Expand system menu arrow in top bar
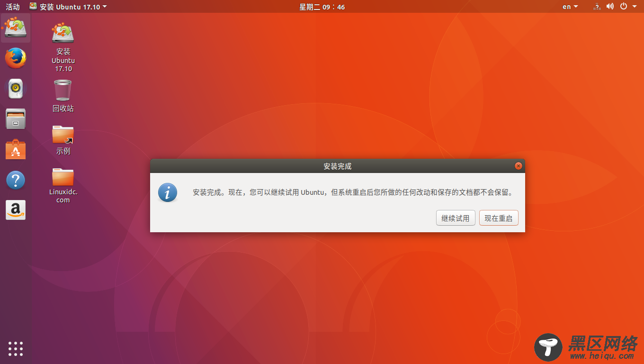644x364 pixels. coord(635,7)
